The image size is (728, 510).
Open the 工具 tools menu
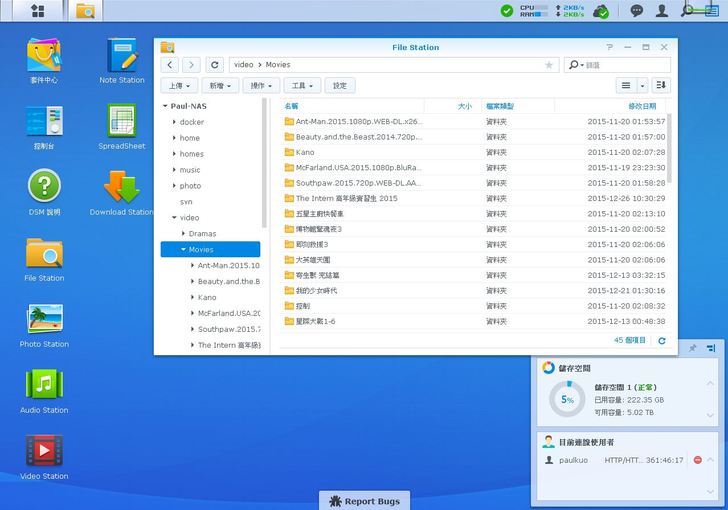coord(302,86)
